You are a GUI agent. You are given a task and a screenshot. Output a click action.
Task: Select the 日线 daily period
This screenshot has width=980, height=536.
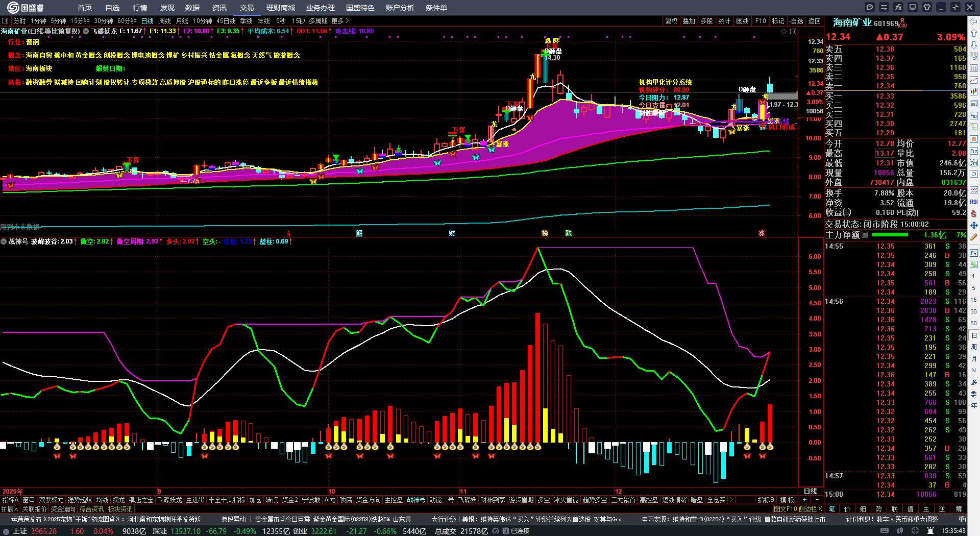point(148,21)
